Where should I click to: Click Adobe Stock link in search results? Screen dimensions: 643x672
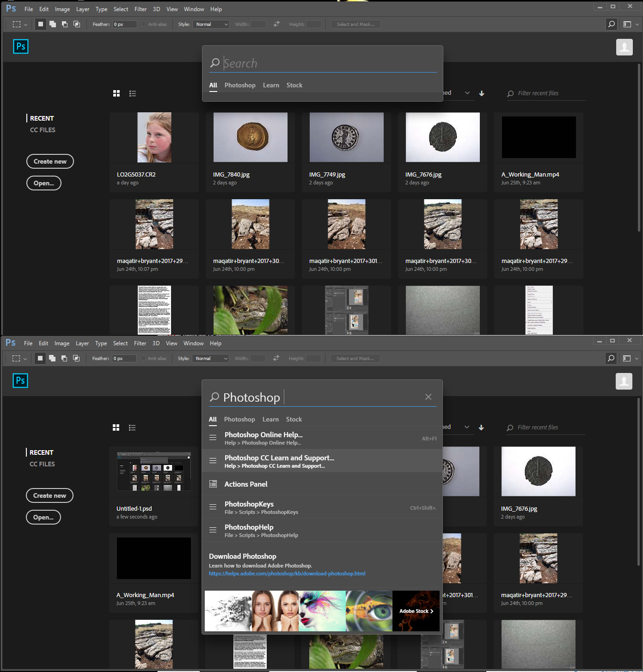click(x=416, y=611)
